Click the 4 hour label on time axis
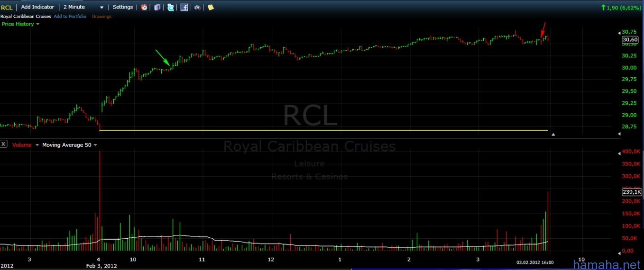Image resolution: width=644 pixels, height=270 pixels. pyautogui.click(x=98, y=260)
